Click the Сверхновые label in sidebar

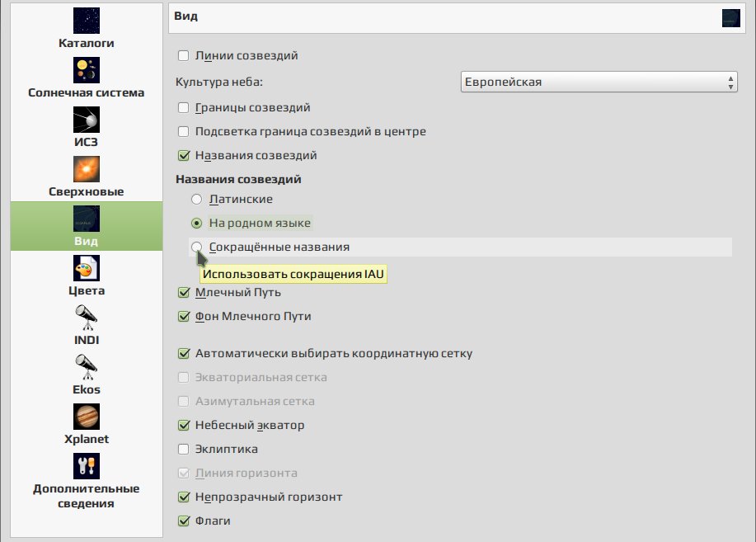point(87,191)
